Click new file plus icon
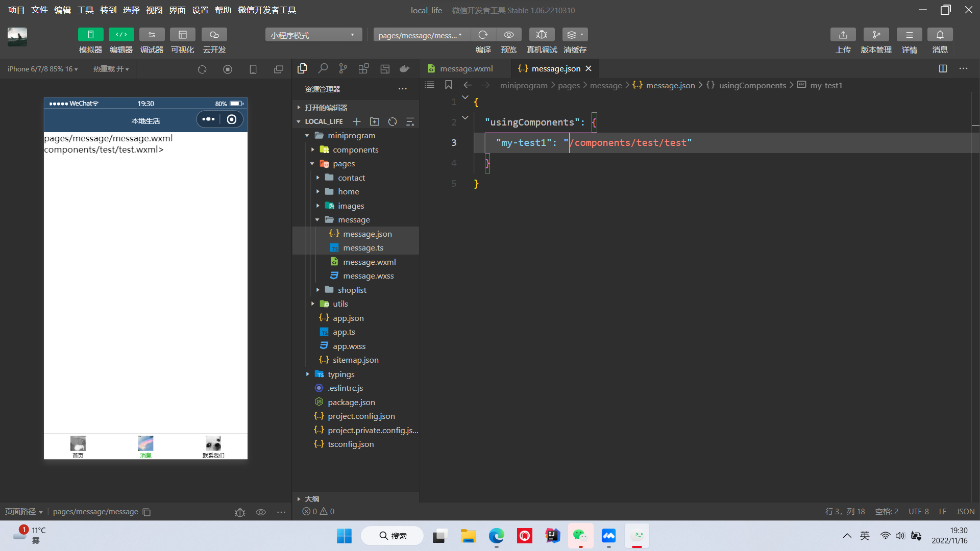Viewport: 980px width, 551px height. click(357, 121)
